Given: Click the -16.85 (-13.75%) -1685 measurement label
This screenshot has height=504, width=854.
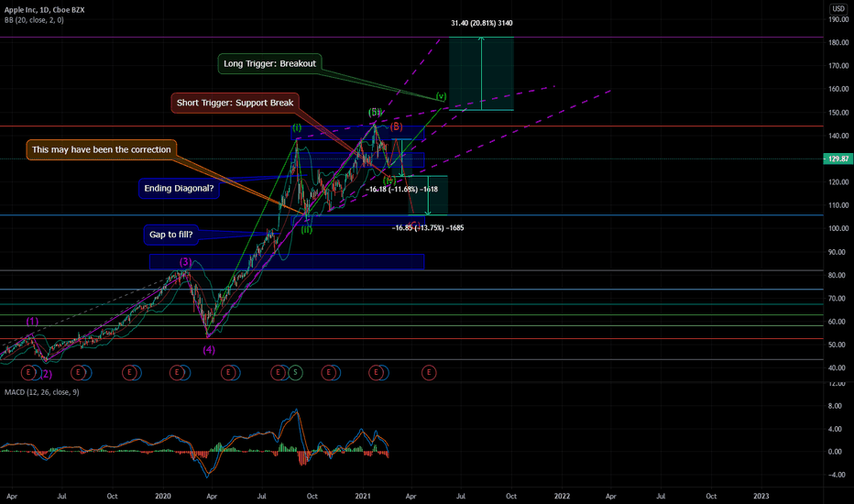Looking at the screenshot, I should pos(428,228).
